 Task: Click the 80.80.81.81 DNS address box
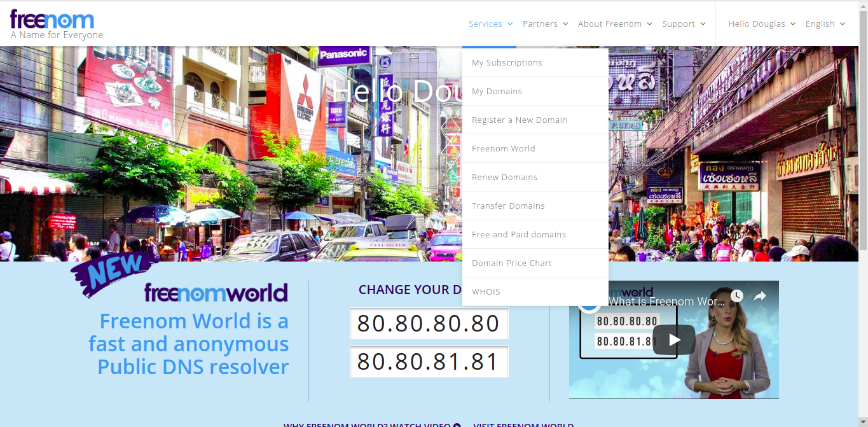coord(429,361)
